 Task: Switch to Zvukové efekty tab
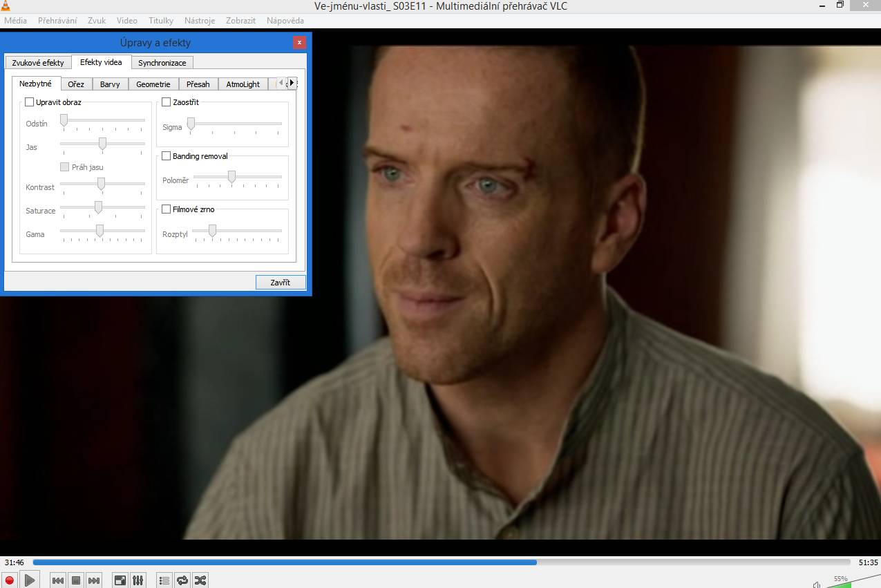pyautogui.click(x=38, y=63)
